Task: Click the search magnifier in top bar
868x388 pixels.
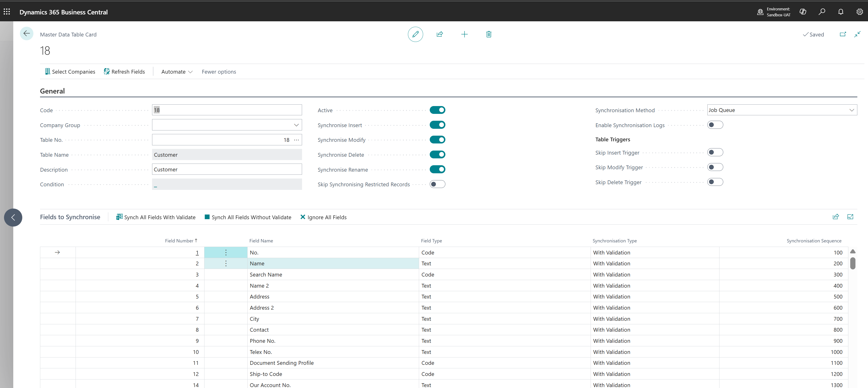Action: pos(822,12)
